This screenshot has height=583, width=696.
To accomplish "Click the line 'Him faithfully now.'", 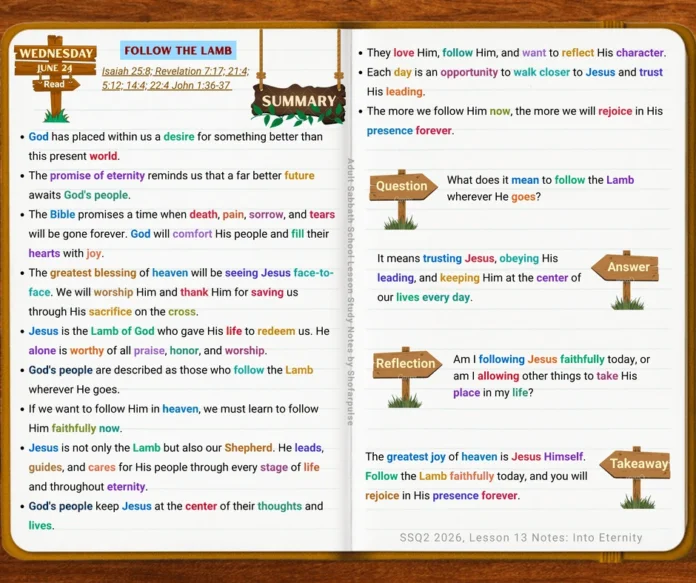I will tap(75, 428).
